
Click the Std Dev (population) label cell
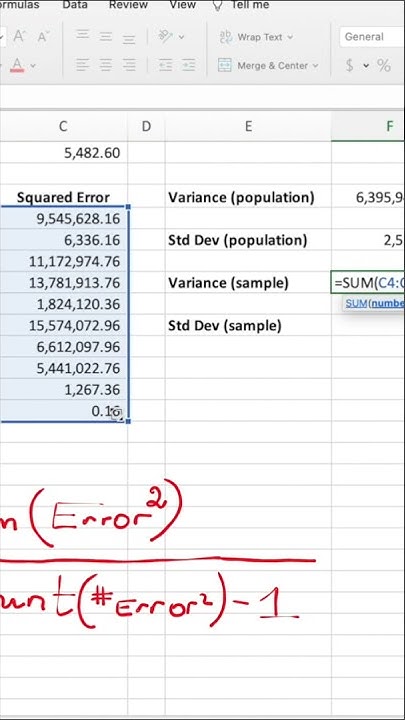tap(248, 240)
